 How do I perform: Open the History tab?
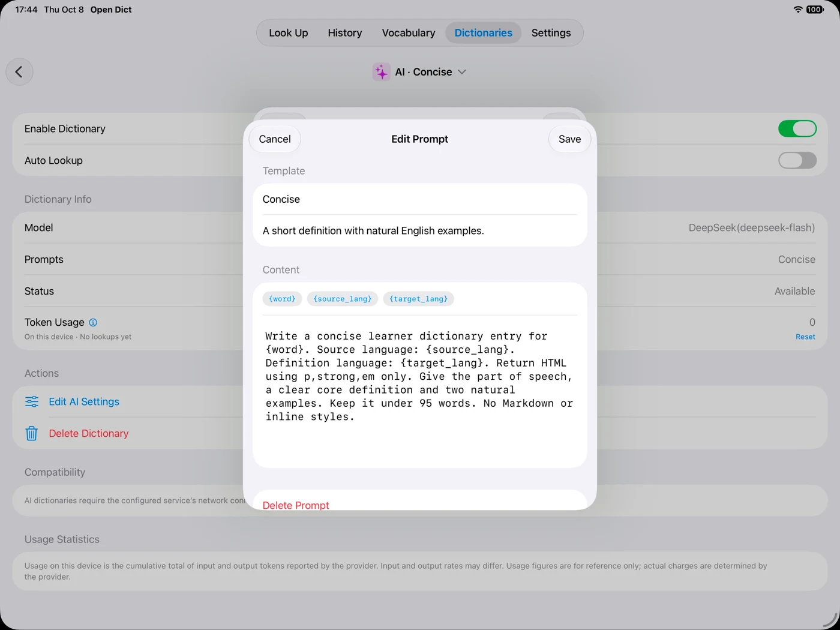pos(345,33)
